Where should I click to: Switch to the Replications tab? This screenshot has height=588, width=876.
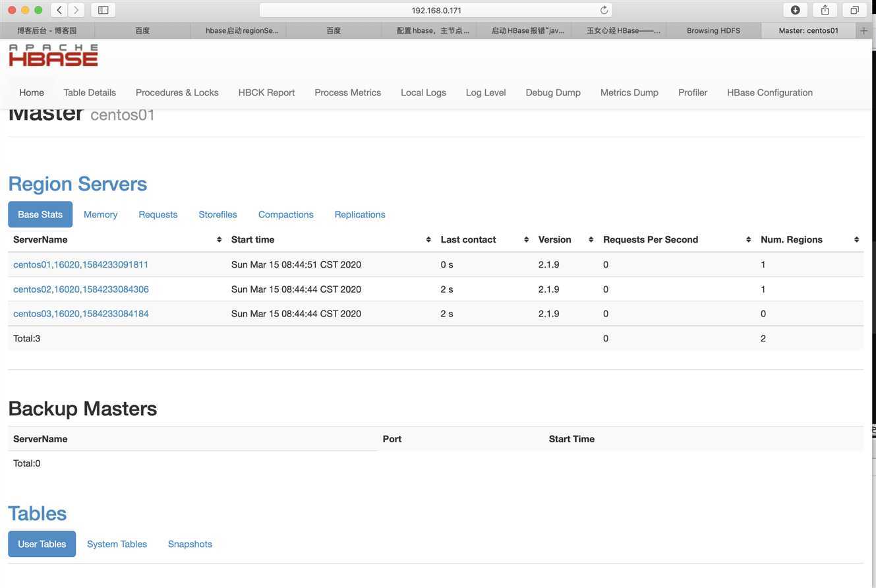(x=360, y=214)
